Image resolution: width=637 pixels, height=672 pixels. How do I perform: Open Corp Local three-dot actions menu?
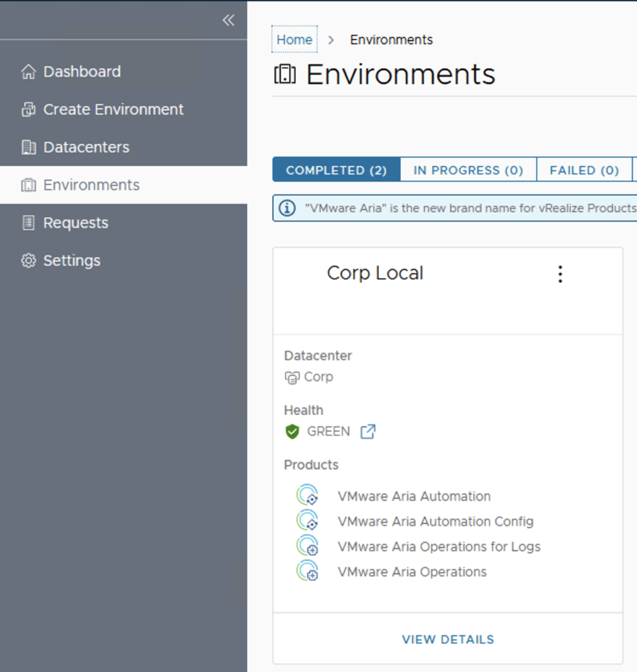[x=560, y=274]
